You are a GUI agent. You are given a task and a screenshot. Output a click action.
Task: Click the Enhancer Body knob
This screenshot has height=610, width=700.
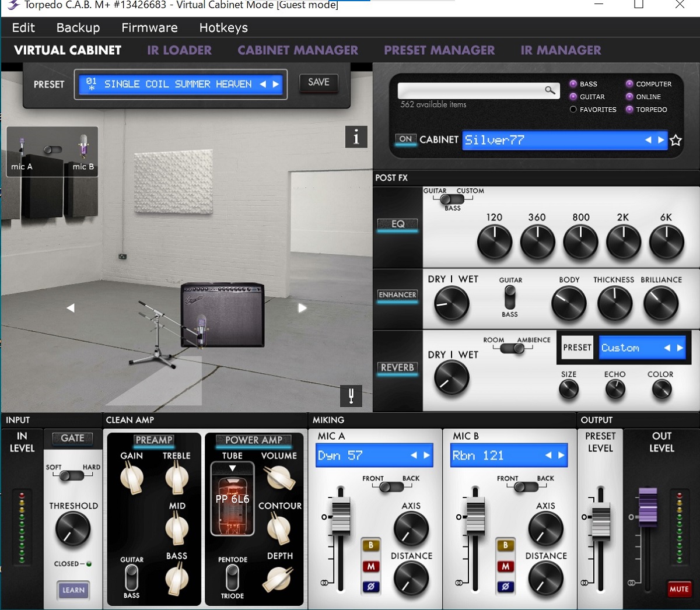point(569,303)
